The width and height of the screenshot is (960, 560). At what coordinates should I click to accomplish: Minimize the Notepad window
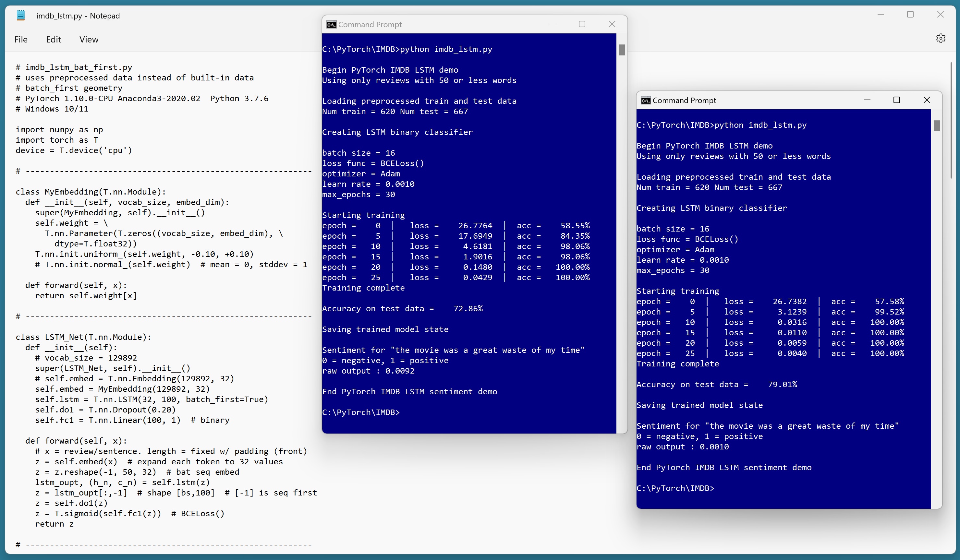coord(881,15)
